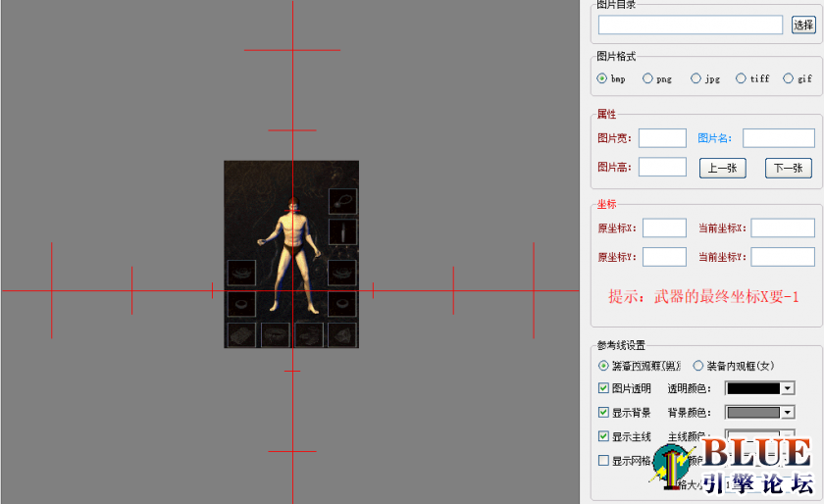Image resolution: width=824 pixels, height=504 pixels.
Task: Focus the 原坐标Y field
Action: (x=665, y=257)
